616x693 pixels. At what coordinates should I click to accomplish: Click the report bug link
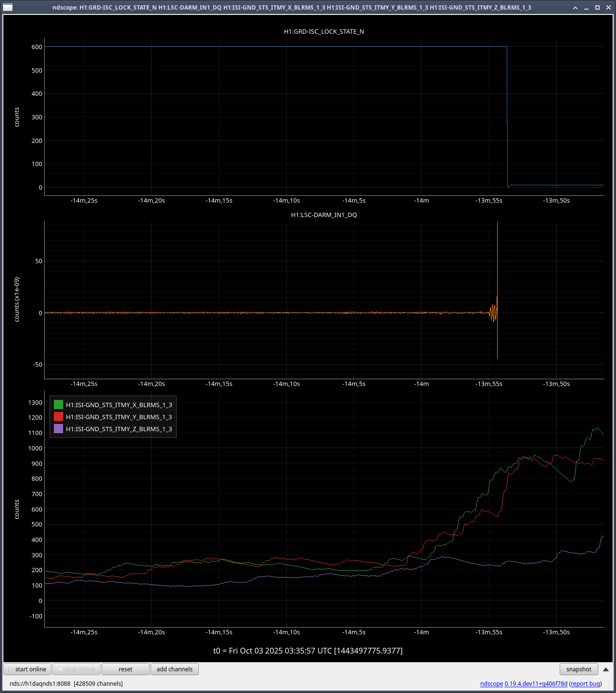[x=585, y=683]
